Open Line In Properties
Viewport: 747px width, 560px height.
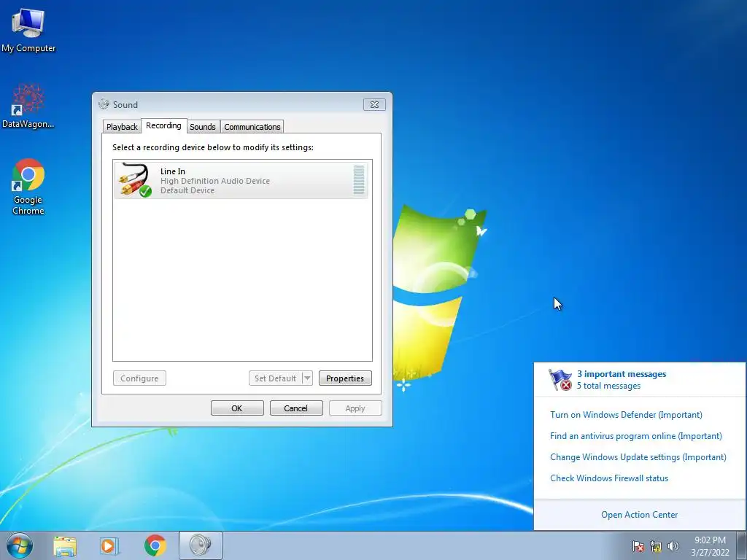point(345,378)
